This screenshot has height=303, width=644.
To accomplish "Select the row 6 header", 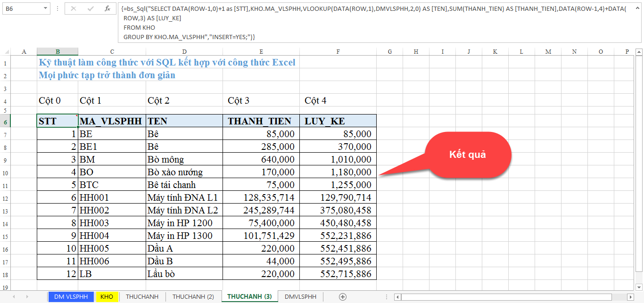I will [5, 121].
